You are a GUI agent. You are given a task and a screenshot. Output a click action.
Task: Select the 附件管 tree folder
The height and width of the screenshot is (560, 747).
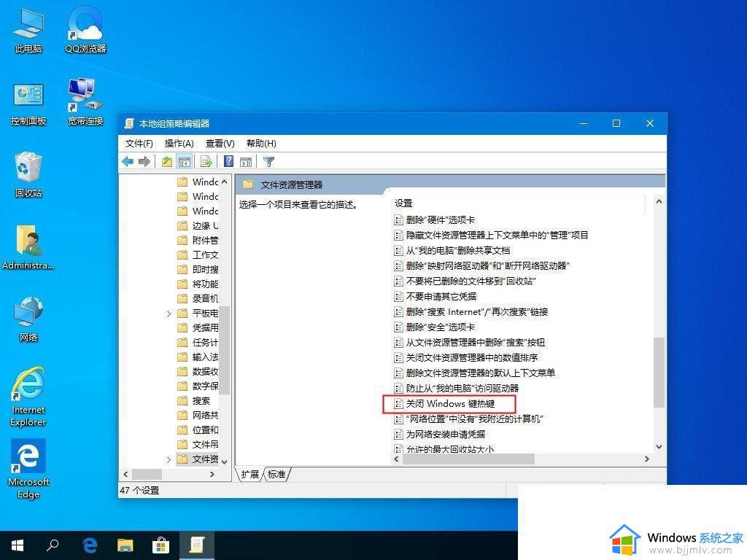pos(198,240)
